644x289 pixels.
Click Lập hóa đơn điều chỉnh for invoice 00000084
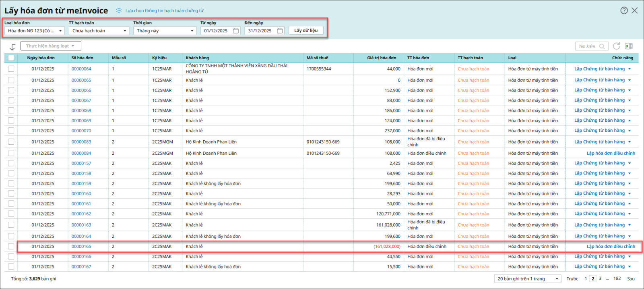[611, 153]
